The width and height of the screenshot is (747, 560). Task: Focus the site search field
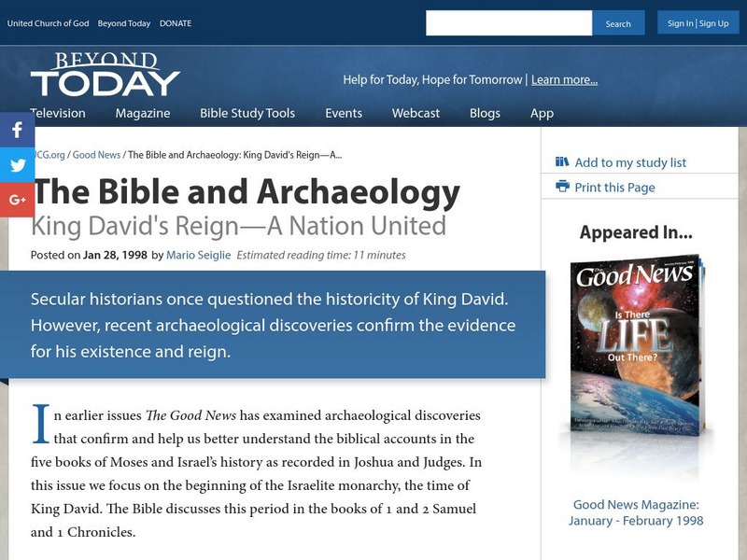pos(509,23)
